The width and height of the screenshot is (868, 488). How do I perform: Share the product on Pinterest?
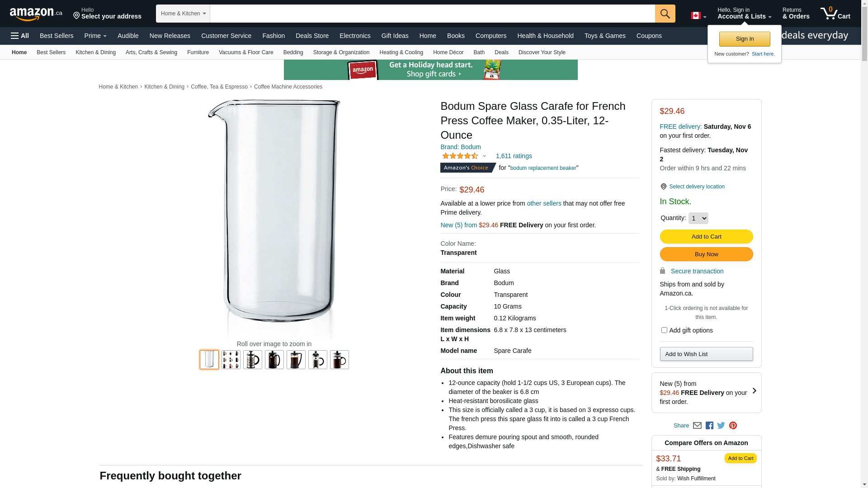(733, 425)
